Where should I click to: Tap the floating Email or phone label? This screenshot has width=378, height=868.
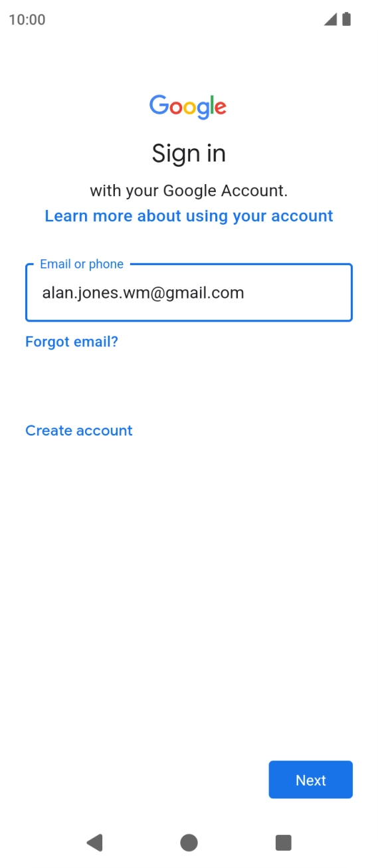82,264
